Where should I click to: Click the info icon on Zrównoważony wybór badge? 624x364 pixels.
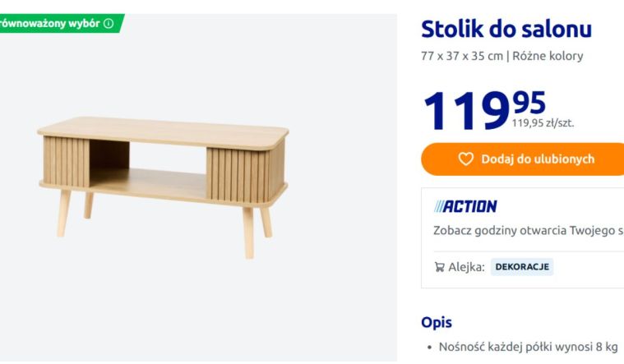pos(109,23)
